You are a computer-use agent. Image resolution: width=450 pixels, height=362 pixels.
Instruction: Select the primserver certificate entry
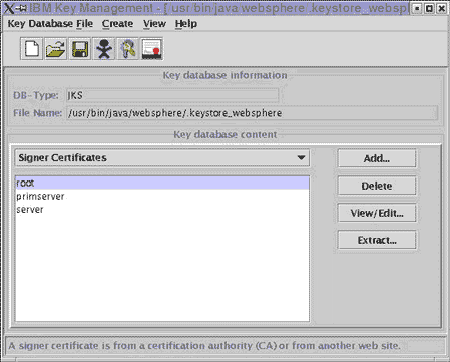162,196
